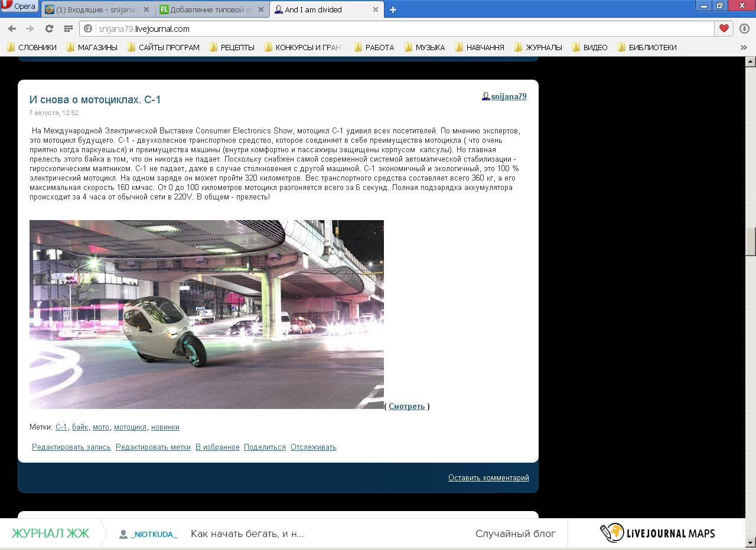Screen dimensions: 756x550
Task: Go back with the browser back arrow
Action: pyautogui.click(x=12, y=28)
